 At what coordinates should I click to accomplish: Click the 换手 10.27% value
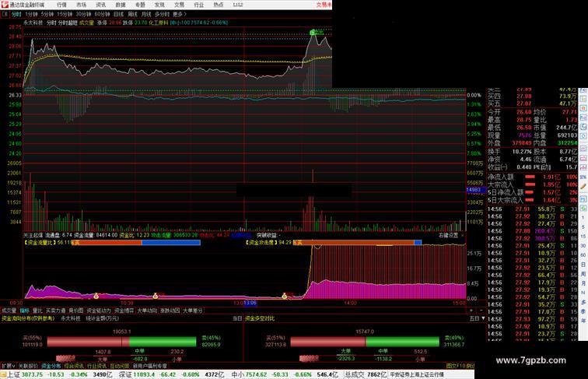[x=523, y=152]
